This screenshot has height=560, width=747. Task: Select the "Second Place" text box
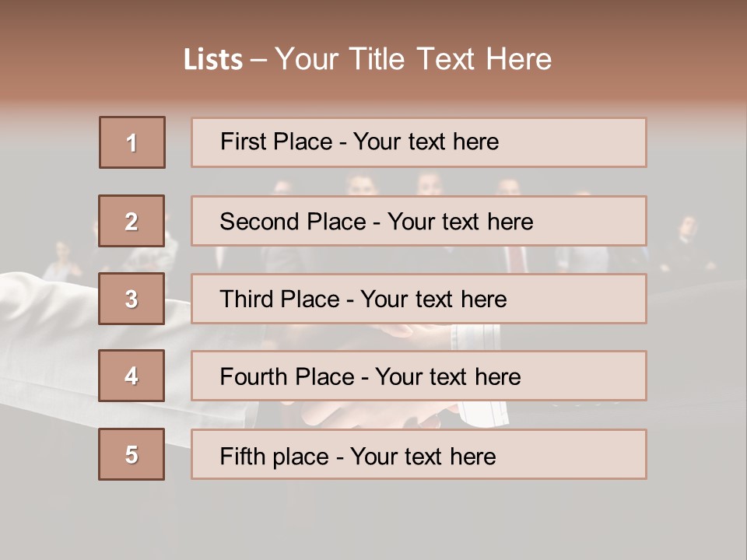(419, 222)
